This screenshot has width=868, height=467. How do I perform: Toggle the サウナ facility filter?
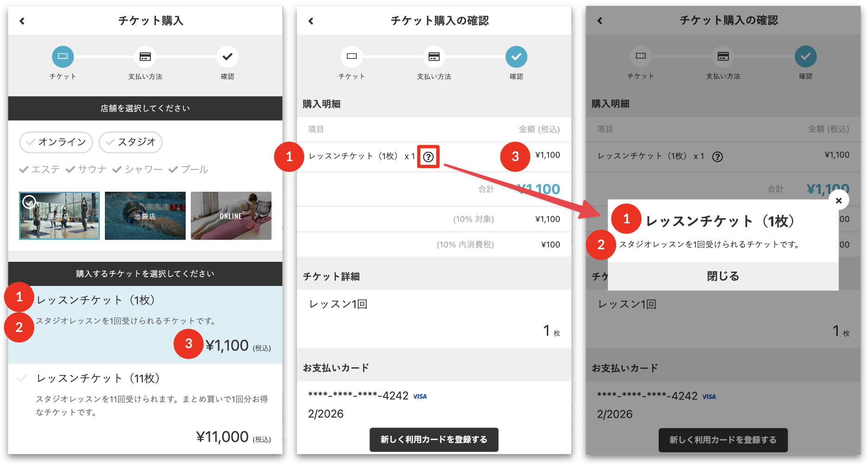click(86, 169)
